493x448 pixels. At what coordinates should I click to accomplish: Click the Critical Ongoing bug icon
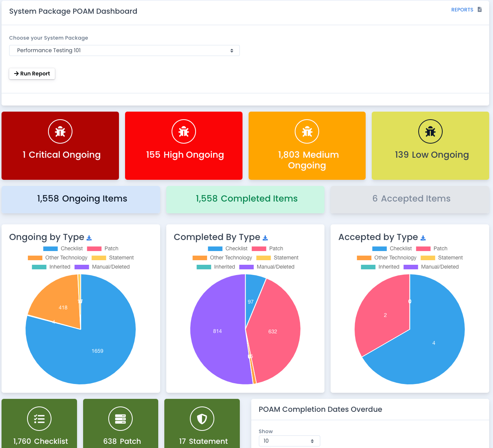point(60,131)
